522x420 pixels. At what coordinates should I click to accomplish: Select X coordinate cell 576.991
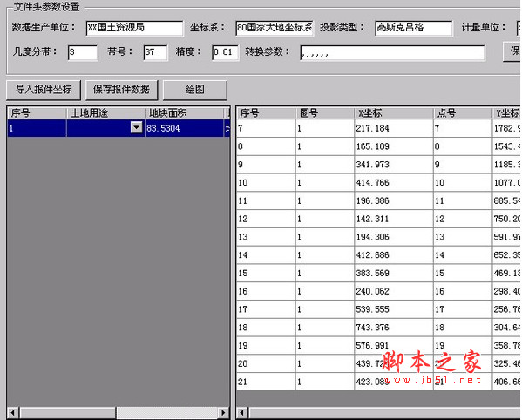[x=394, y=345]
